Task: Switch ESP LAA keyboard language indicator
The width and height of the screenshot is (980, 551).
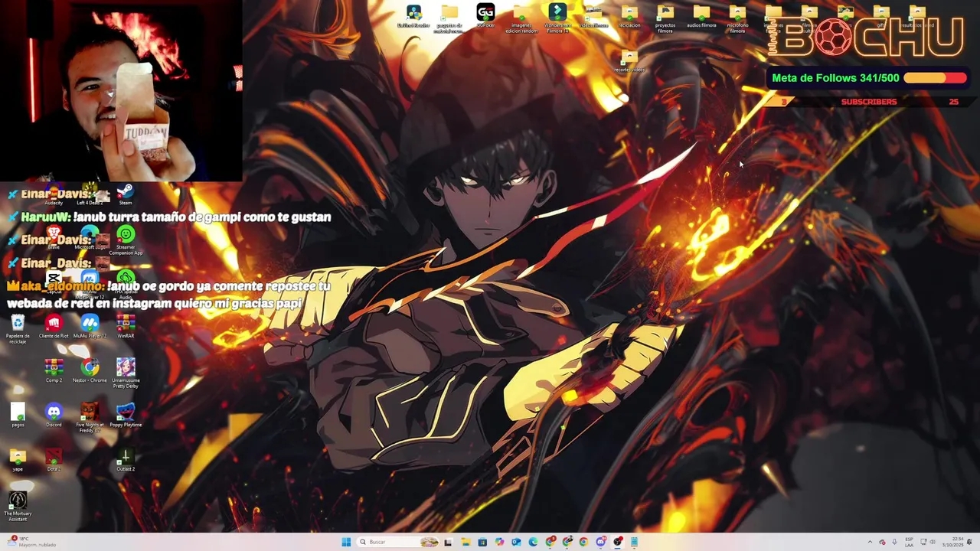Action: pos(910,542)
